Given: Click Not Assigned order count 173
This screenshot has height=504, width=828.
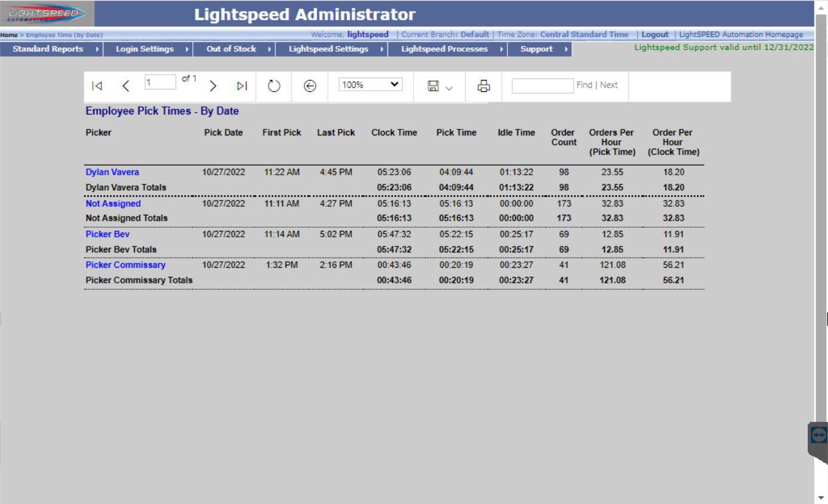Looking at the screenshot, I should pyautogui.click(x=564, y=203).
